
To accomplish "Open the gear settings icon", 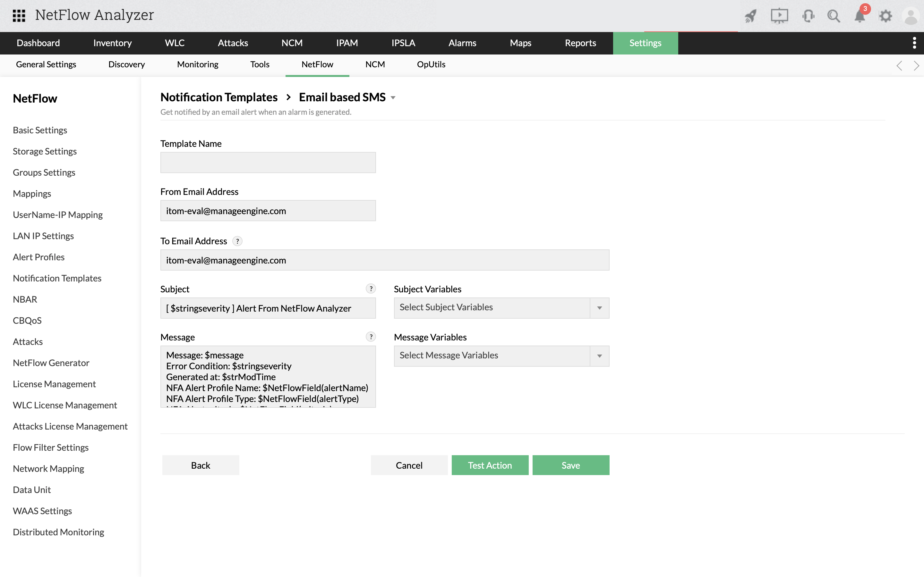I will [x=886, y=16].
